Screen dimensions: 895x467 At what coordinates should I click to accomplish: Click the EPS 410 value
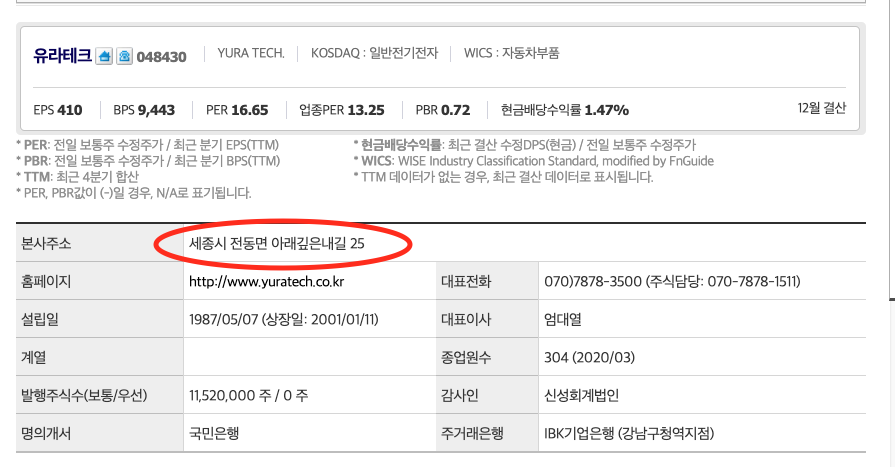[x=58, y=110]
